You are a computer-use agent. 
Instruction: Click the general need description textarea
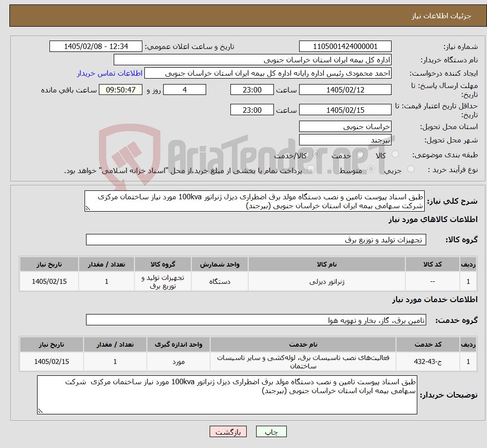click(x=254, y=201)
